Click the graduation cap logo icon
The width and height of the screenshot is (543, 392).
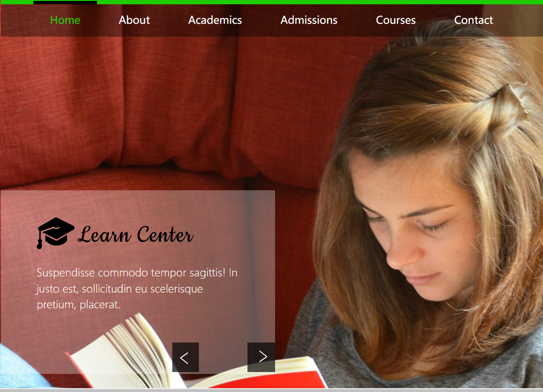[55, 233]
